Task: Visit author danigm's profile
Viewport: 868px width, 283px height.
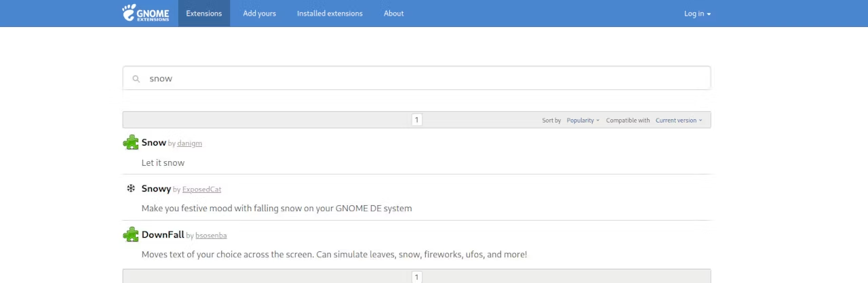Action: [189, 144]
